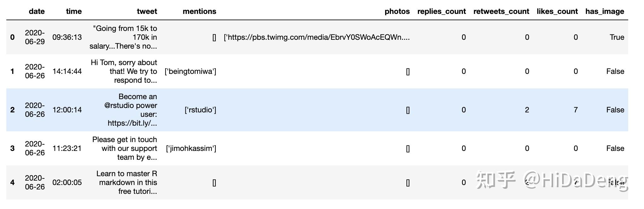
Task: Click the time column header
Action: click(x=74, y=11)
